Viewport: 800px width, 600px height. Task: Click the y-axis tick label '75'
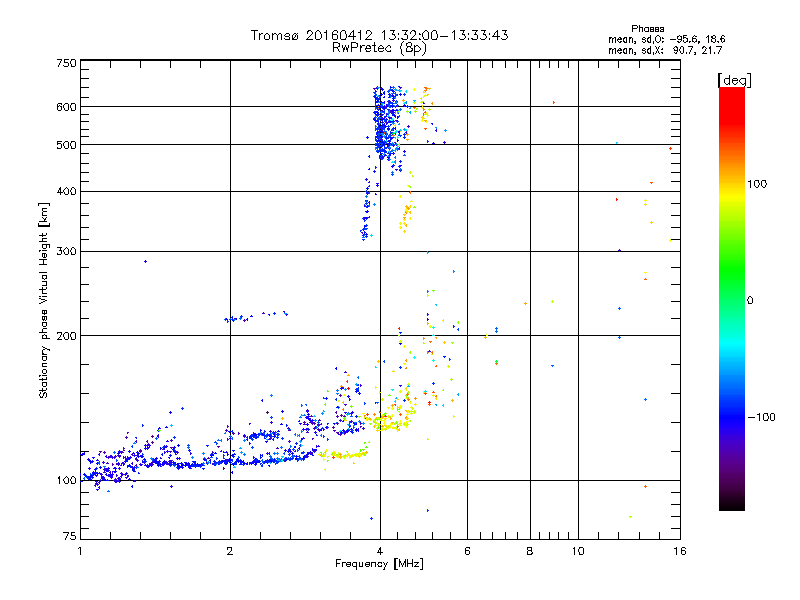[x=70, y=536]
